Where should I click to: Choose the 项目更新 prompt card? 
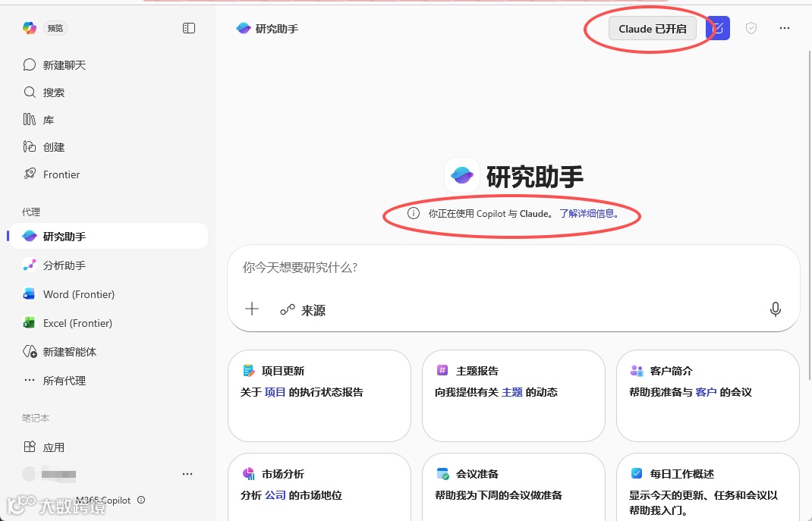pos(319,396)
